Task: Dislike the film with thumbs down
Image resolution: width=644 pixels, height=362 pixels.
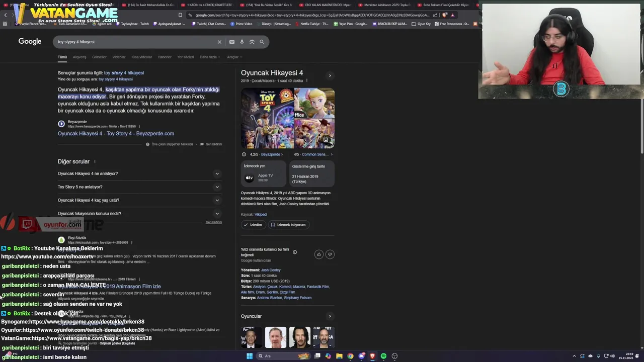Action: click(x=330, y=254)
